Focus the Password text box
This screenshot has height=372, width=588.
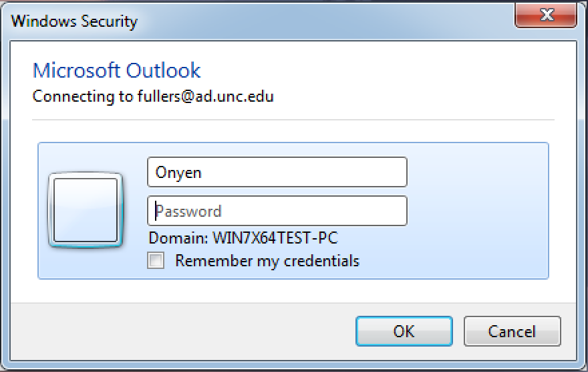pyautogui.click(x=277, y=211)
